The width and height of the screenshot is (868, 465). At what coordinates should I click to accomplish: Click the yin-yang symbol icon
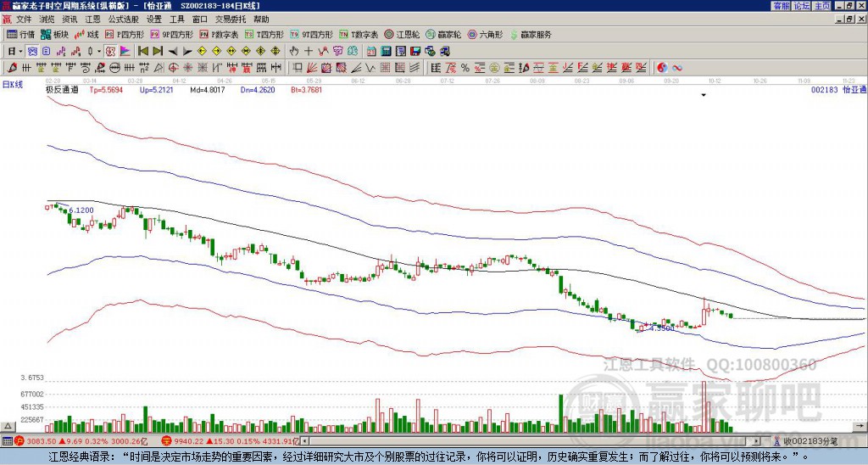click(x=662, y=68)
